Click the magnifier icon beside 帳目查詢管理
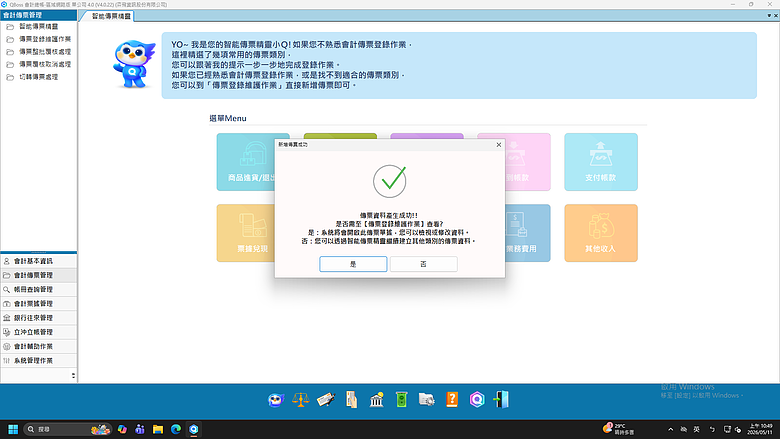 pos(7,289)
